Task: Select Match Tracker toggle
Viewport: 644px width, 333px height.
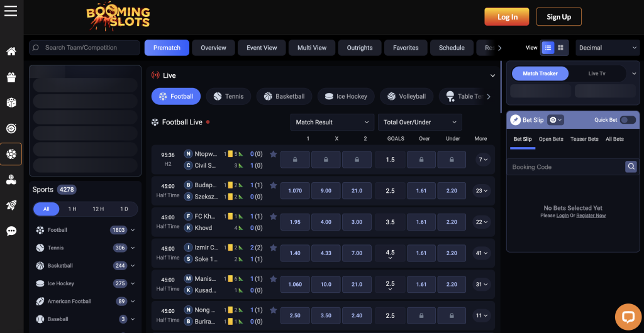Action: click(540, 74)
